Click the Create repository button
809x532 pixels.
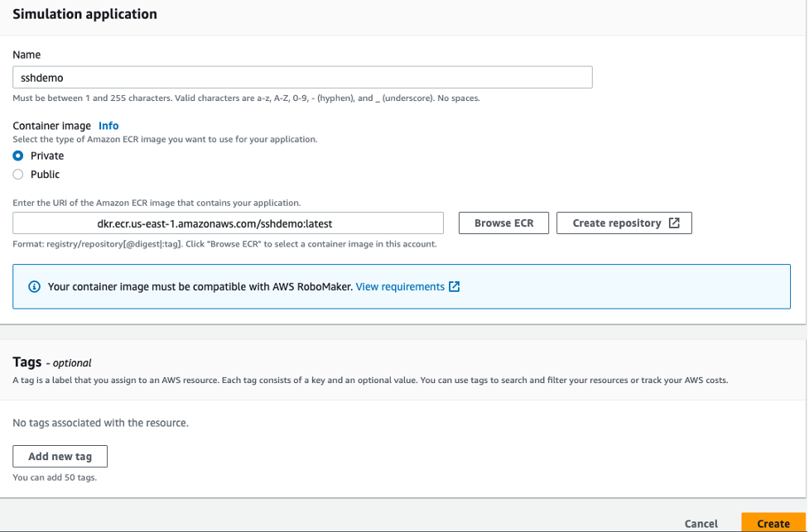[x=624, y=223]
